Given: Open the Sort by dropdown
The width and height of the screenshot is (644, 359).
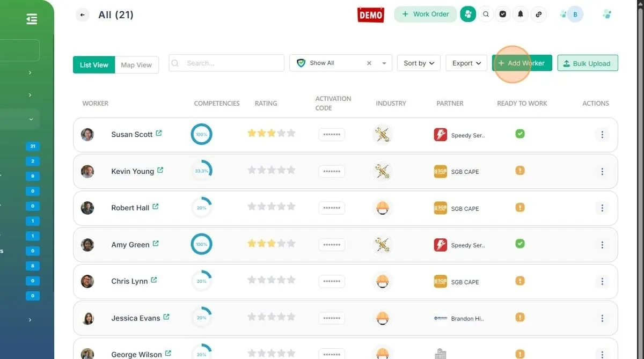Looking at the screenshot, I should click(x=419, y=63).
